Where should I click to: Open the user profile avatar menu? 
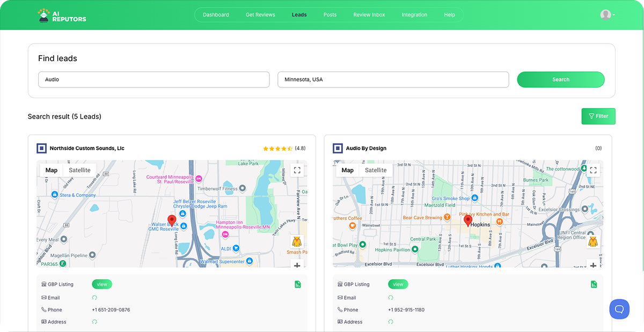606,15
